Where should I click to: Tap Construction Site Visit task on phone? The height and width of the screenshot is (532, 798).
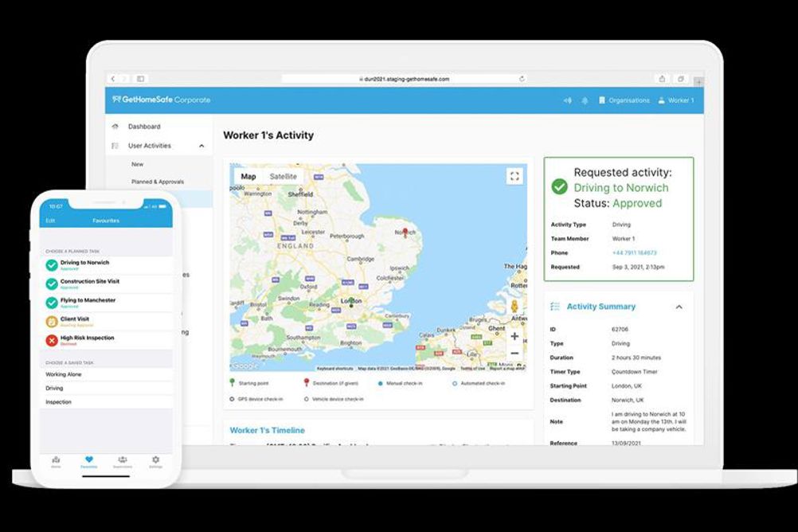click(x=106, y=284)
